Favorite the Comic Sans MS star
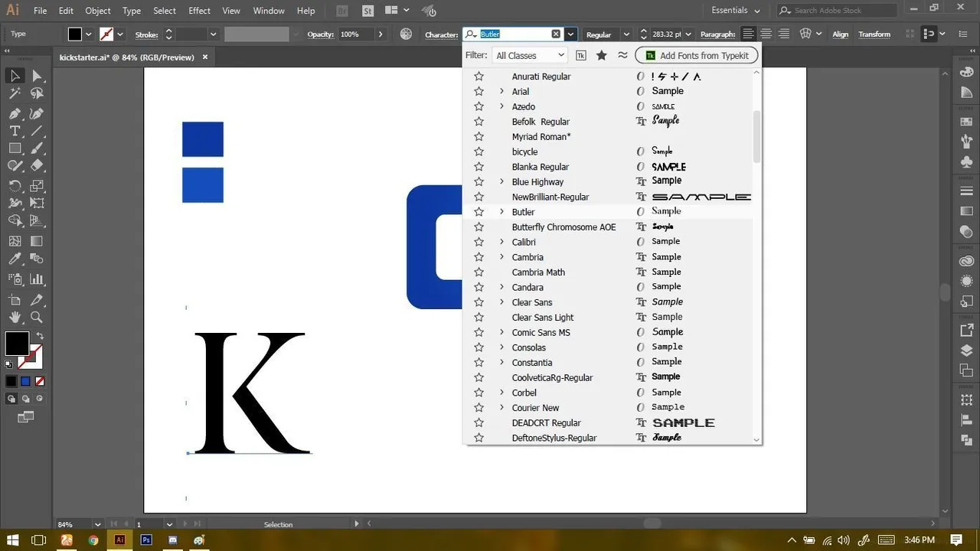The image size is (980, 551). [479, 332]
